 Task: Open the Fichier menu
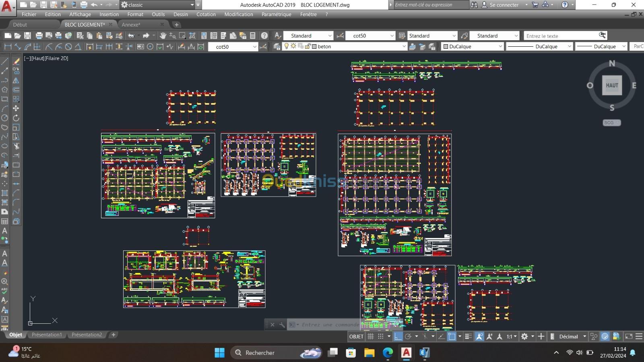[x=29, y=14]
